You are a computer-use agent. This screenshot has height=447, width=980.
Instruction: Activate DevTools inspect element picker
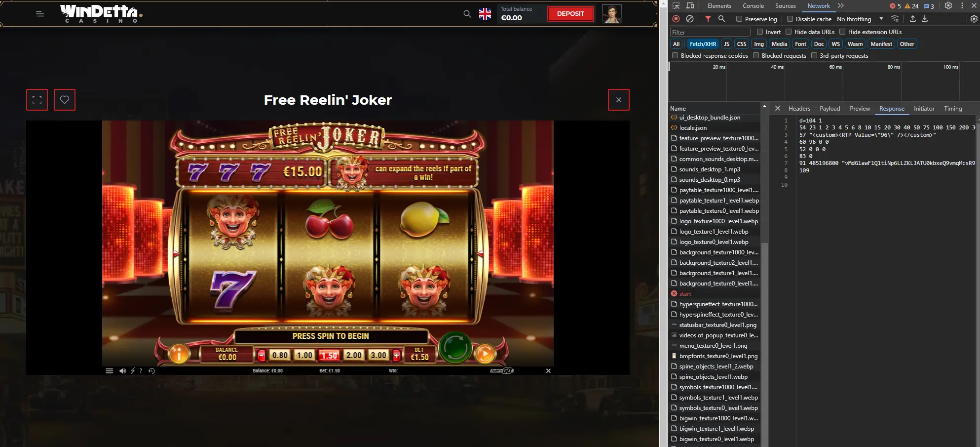(x=676, y=6)
